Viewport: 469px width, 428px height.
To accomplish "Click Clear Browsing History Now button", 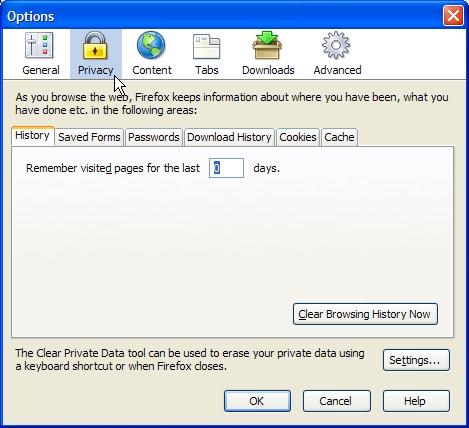I will point(365,314).
